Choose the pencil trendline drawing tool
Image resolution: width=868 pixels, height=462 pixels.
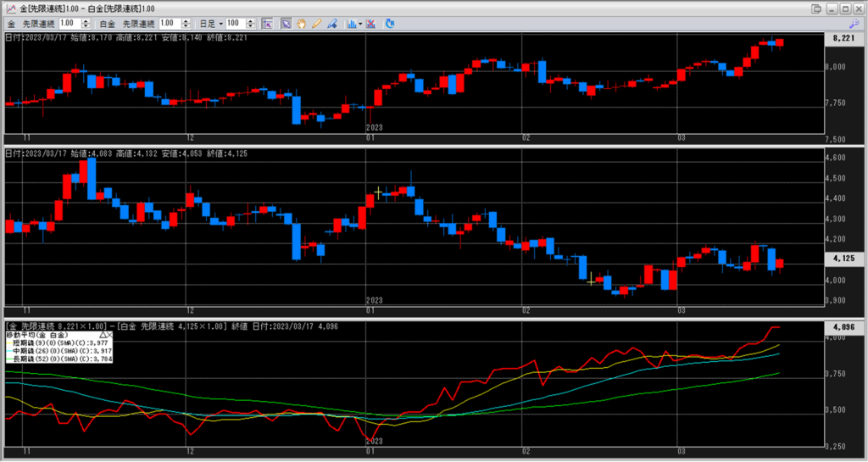click(x=316, y=24)
